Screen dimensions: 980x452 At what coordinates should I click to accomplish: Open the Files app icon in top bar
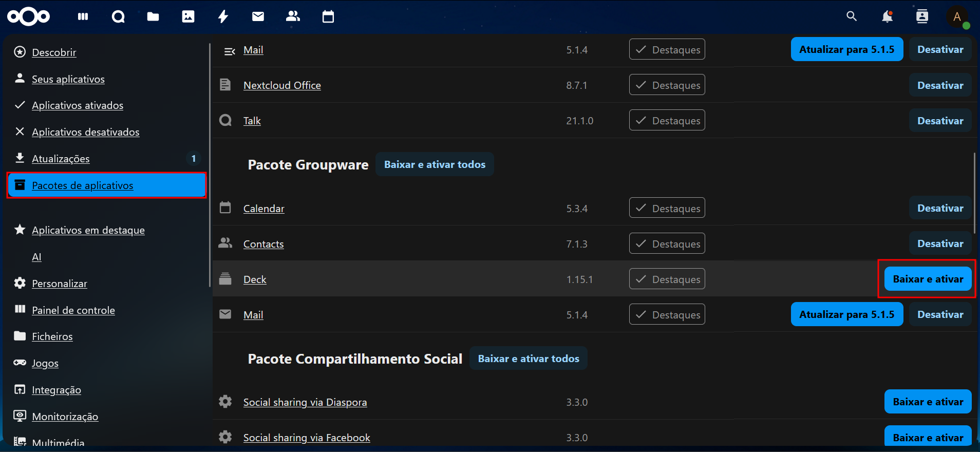coord(153,16)
